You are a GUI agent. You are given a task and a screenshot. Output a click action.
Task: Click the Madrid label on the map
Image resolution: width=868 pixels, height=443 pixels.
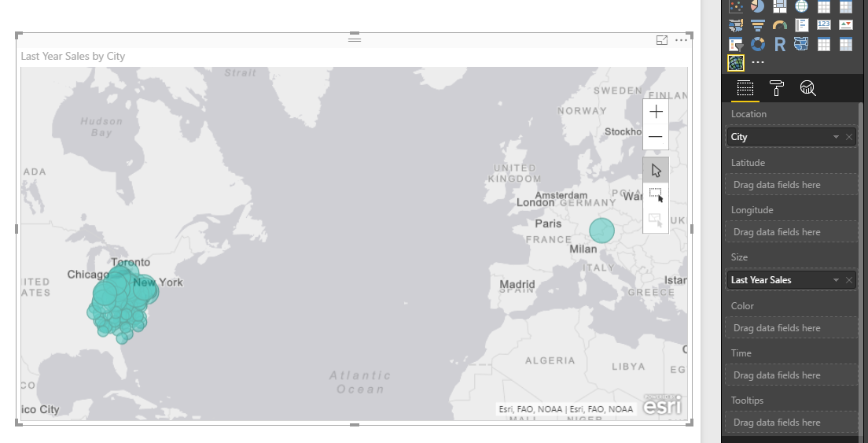coord(517,285)
